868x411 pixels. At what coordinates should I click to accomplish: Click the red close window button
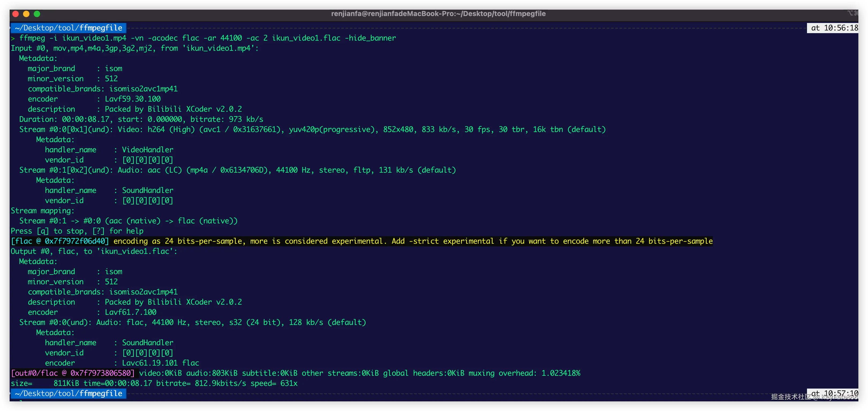tap(16, 14)
